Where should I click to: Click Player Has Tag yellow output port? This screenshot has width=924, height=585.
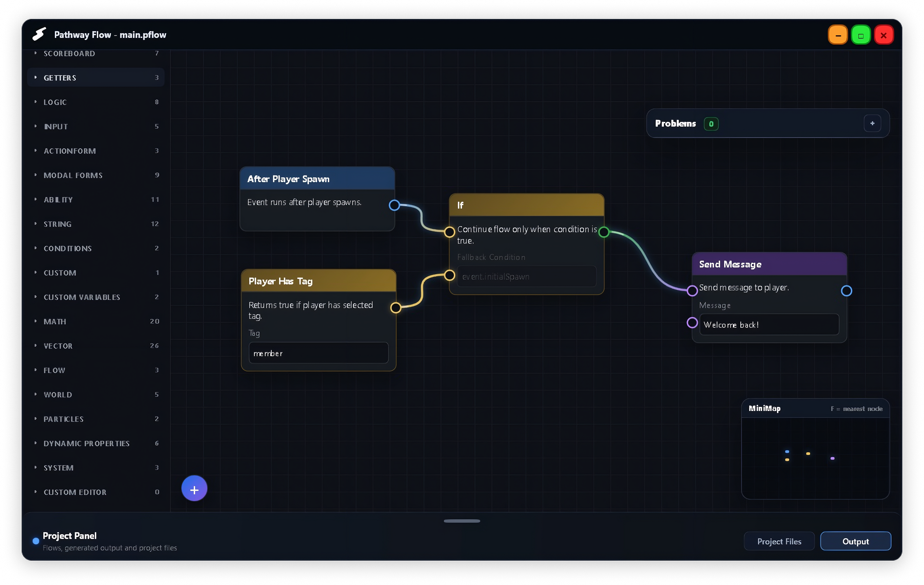(396, 308)
